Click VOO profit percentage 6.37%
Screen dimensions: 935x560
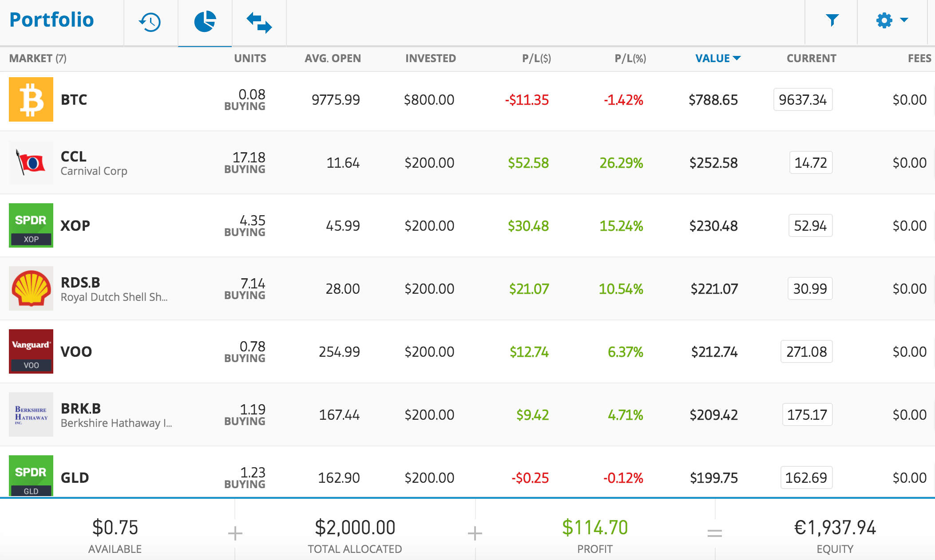point(625,352)
